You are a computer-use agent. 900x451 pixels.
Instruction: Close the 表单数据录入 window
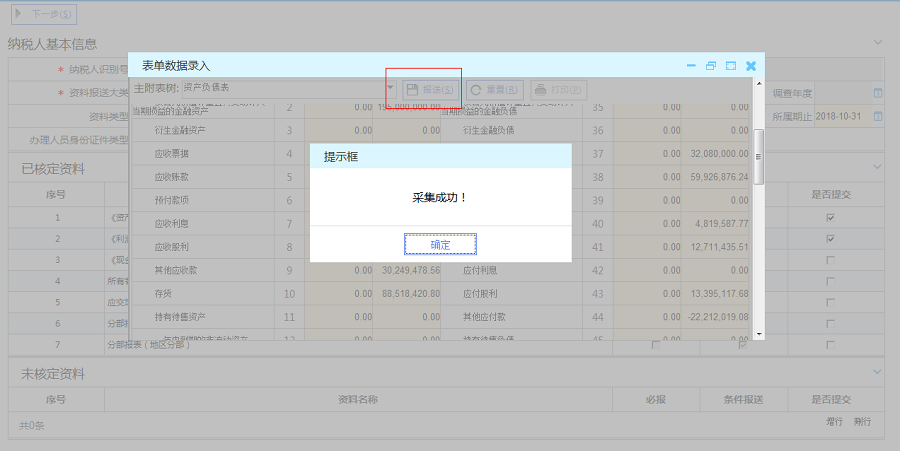click(751, 66)
